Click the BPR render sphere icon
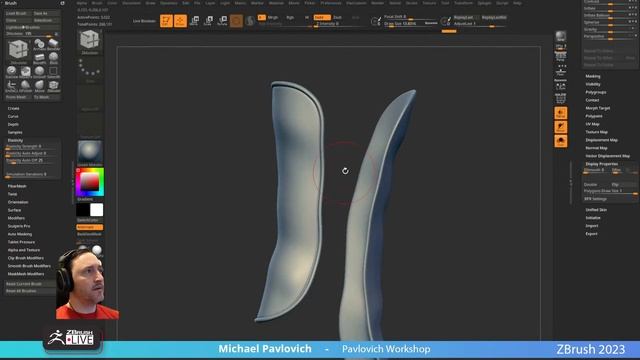The image size is (640, 360). 560,36
